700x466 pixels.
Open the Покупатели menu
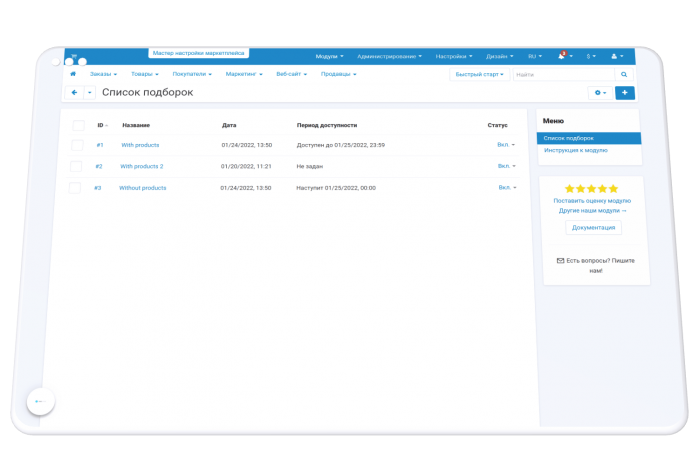pyautogui.click(x=192, y=74)
